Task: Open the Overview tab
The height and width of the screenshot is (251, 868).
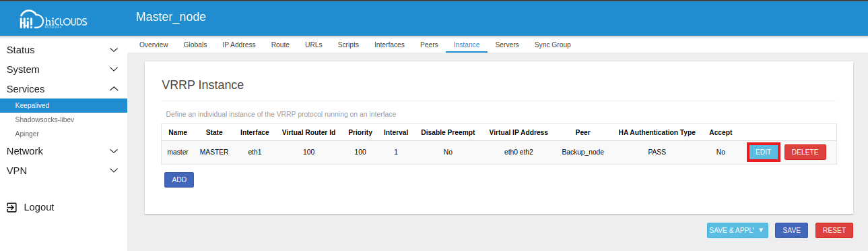Action: pyautogui.click(x=154, y=45)
